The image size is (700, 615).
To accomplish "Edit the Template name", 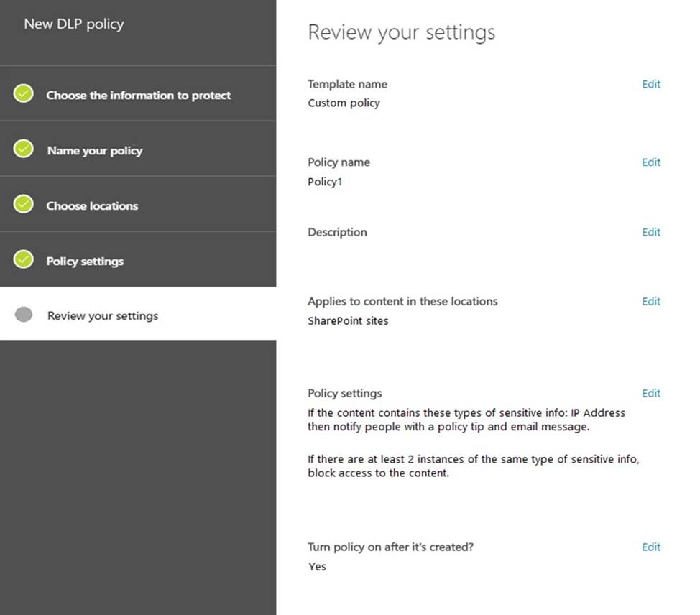I will coord(650,84).
